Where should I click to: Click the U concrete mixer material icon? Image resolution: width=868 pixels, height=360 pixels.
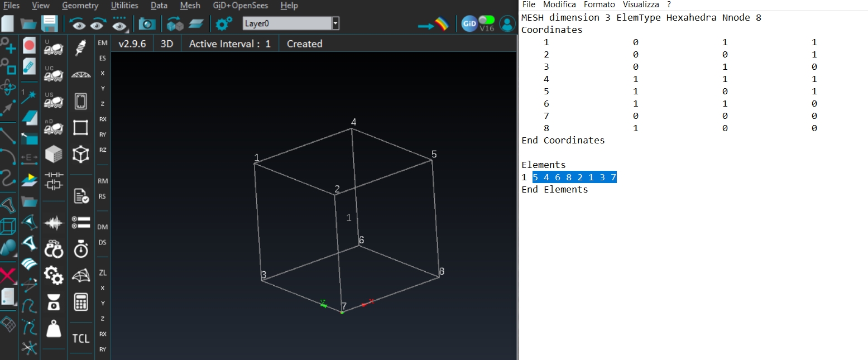54,47
